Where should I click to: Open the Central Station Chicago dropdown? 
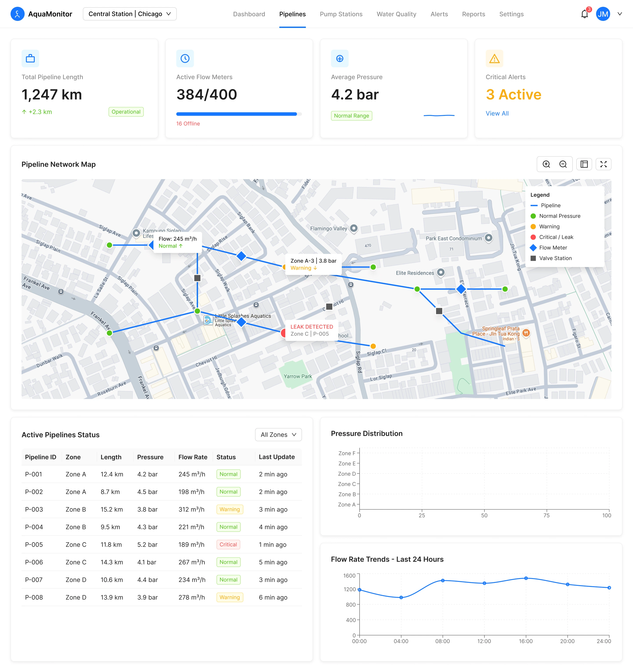coord(130,14)
